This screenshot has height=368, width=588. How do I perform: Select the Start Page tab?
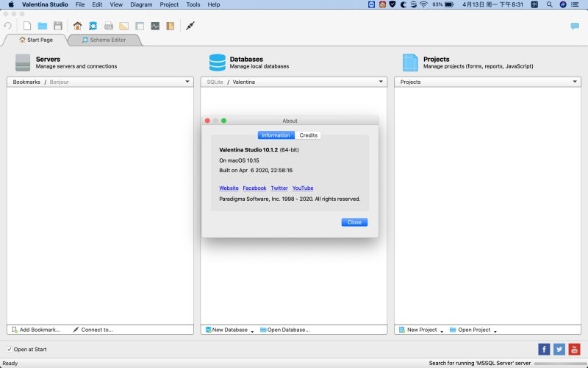(36, 40)
